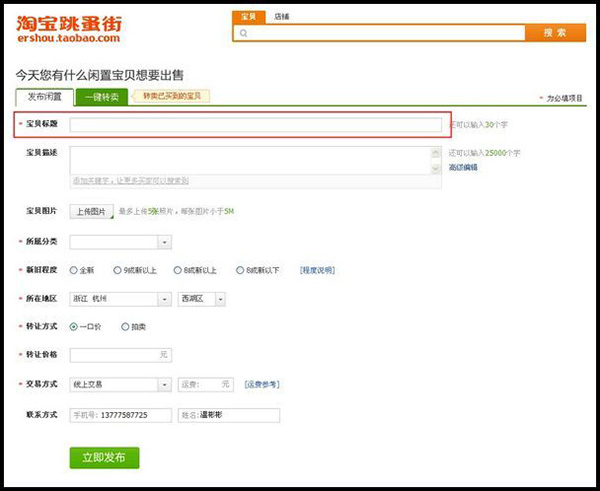600x491 pixels.
Task: Open the 运费参考 shipping reference link
Action: 262,384
